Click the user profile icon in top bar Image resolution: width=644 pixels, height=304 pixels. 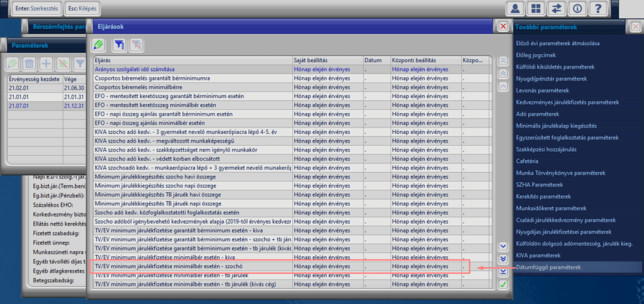(x=514, y=9)
